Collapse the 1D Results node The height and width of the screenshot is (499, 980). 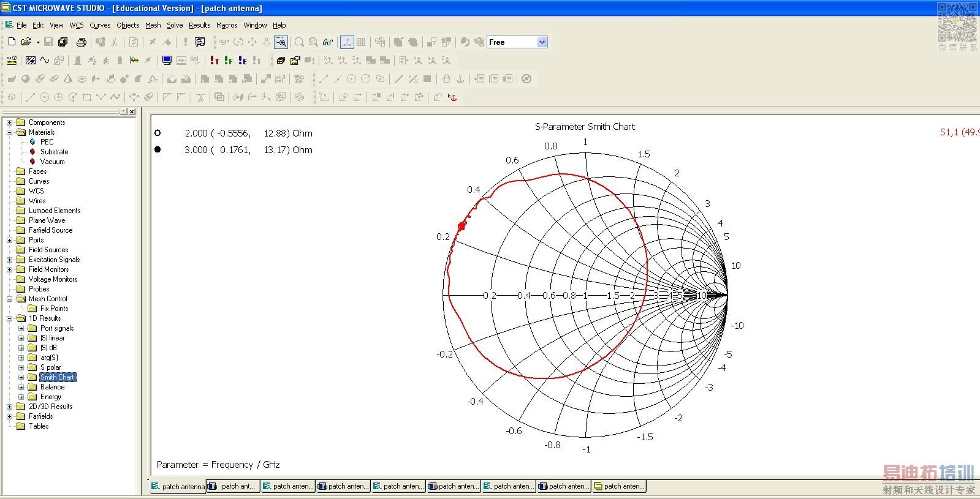click(9, 318)
